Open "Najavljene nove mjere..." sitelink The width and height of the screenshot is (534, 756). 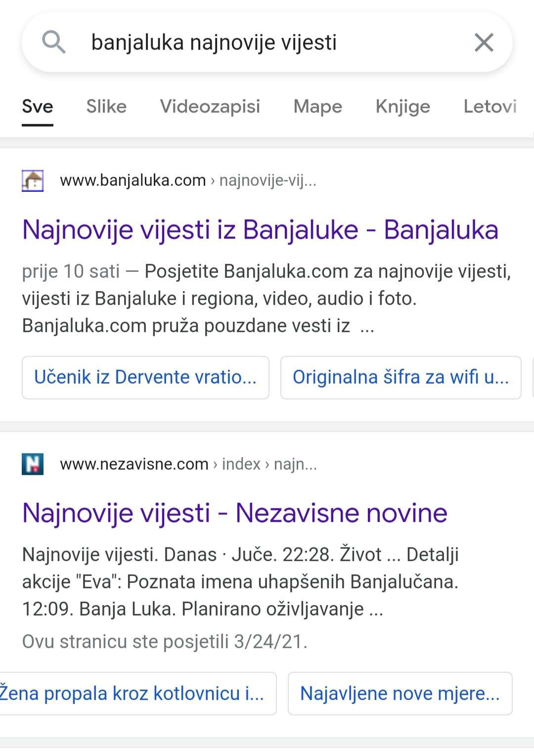coord(400,693)
